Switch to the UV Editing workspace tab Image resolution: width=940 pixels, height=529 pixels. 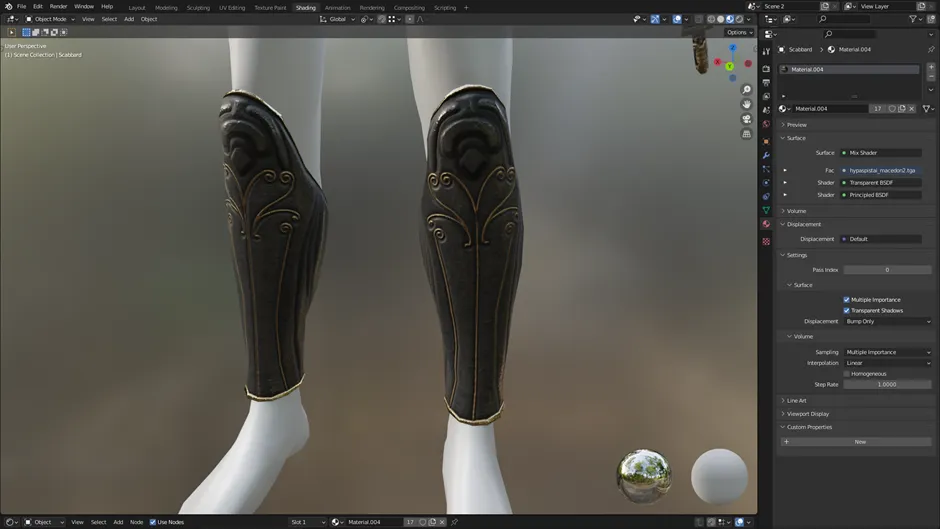pos(232,8)
